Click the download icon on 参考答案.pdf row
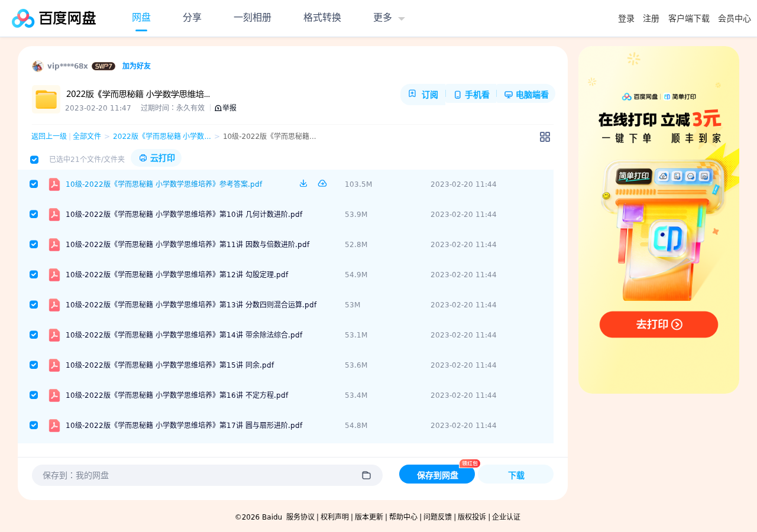The width and height of the screenshot is (757, 532). coord(303,183)
